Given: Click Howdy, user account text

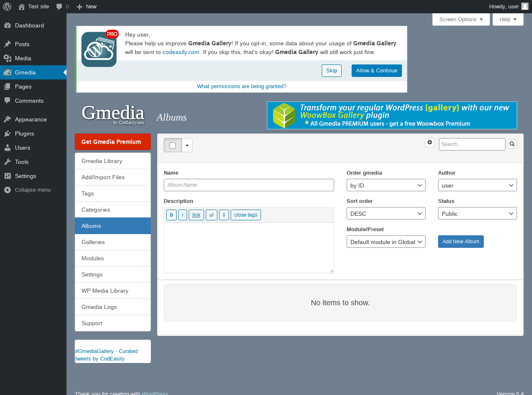Looking at the screenshot, I should point(504,7).
